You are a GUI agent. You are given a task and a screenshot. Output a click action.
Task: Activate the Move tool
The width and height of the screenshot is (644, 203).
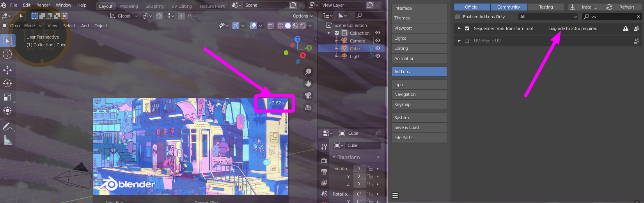[8, 70]
